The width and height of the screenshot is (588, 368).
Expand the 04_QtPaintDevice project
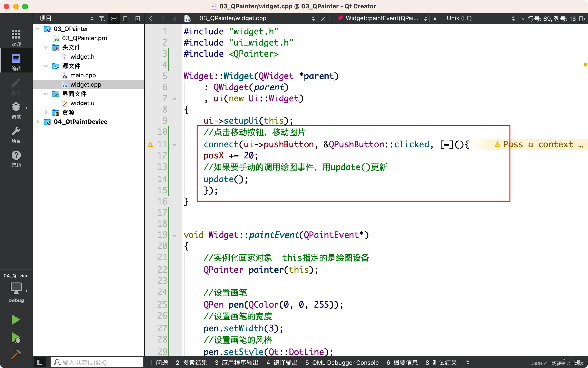tap(37, 122)
